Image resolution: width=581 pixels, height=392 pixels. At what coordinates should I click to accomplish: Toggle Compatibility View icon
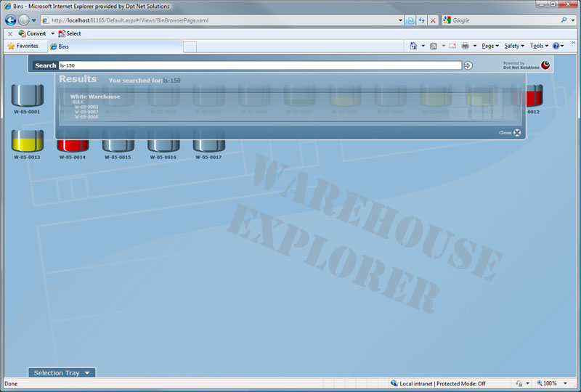coord(410,20)
